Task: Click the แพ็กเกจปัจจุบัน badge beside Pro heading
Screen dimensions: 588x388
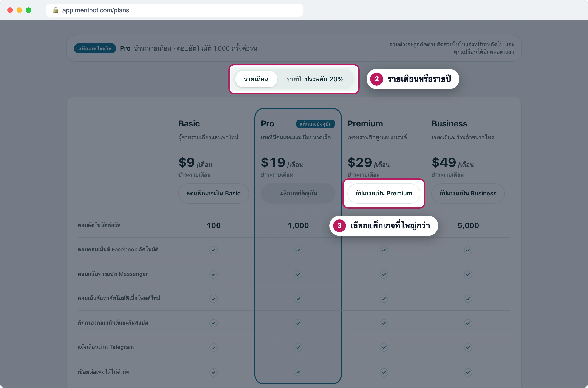Action: click(315, 124)
